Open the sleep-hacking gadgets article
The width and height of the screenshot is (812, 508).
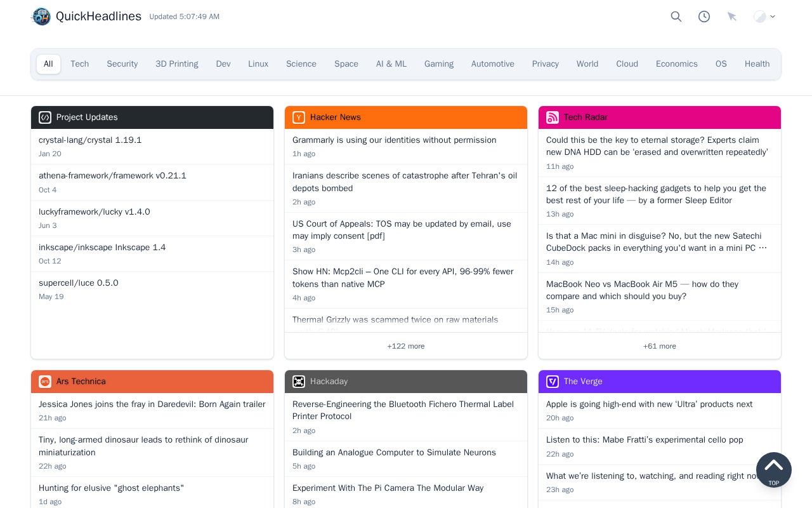656,194
